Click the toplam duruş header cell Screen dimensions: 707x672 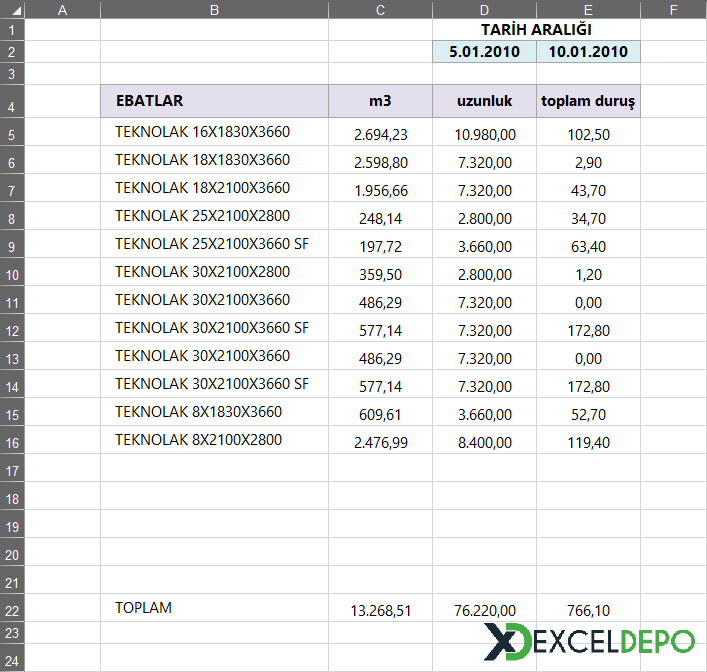pos(588,101)
